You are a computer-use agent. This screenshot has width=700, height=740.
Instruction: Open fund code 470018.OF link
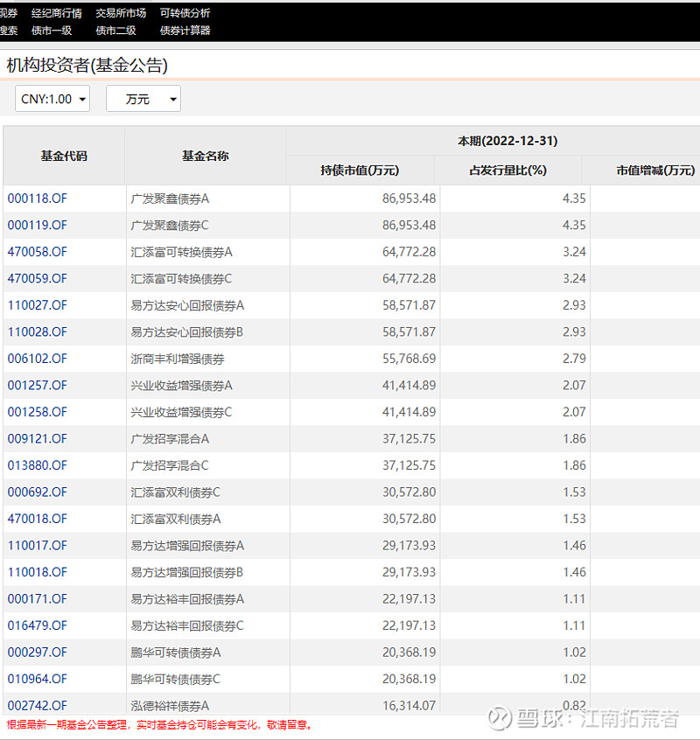(38, 519)
